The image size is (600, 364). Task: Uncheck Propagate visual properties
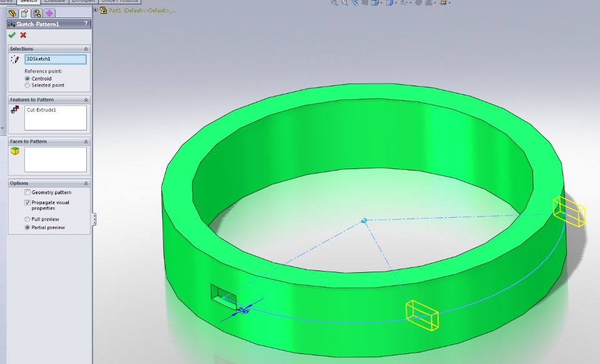pyautogui.click(x=27, y=202)
